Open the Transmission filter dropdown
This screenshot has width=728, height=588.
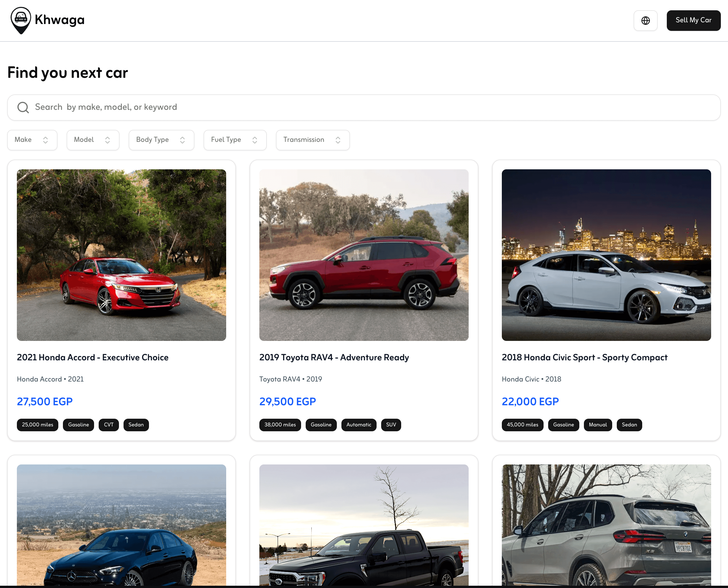(313, 140)
